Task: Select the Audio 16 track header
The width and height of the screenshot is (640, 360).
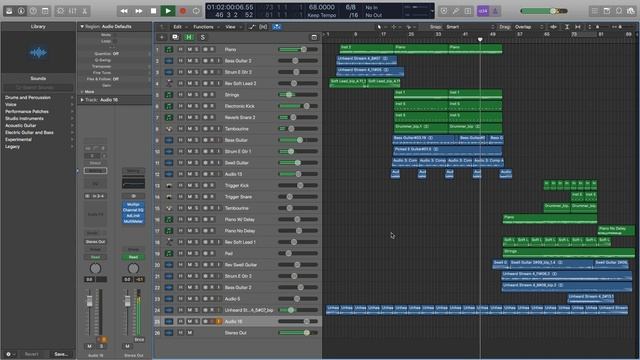Action: pyautogui.click(x=238, y=322)
